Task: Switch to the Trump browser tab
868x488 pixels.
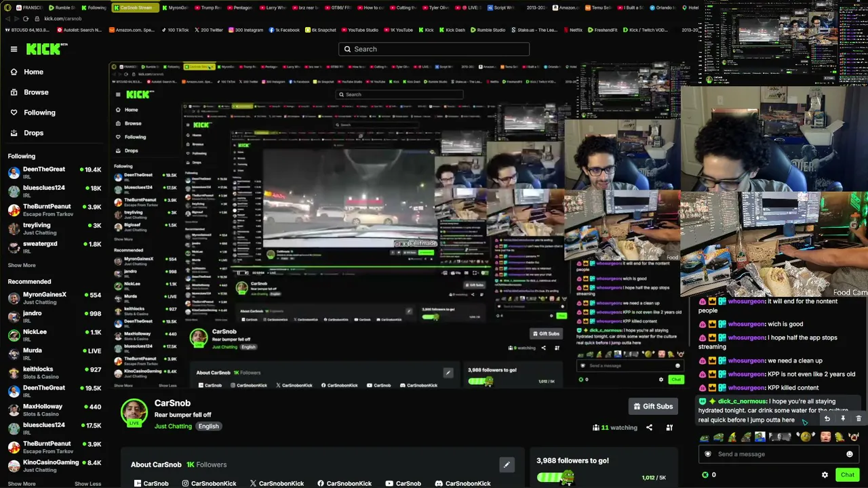Action: click(208, 7)
